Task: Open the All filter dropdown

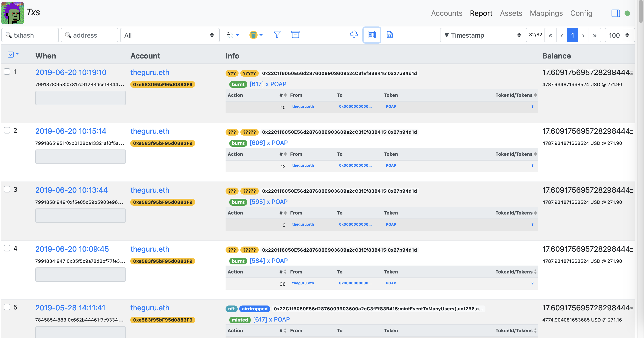Action: click(x=170, y=35)
